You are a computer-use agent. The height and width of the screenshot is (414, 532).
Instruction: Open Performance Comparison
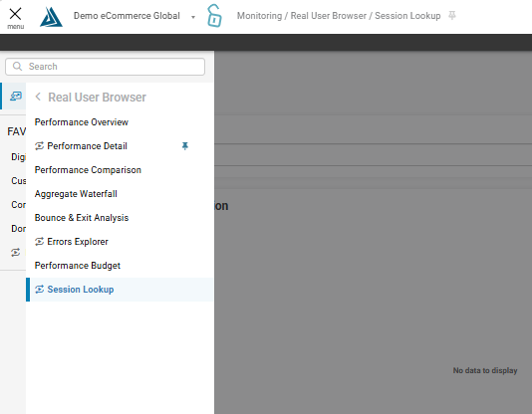pos(88,170)
